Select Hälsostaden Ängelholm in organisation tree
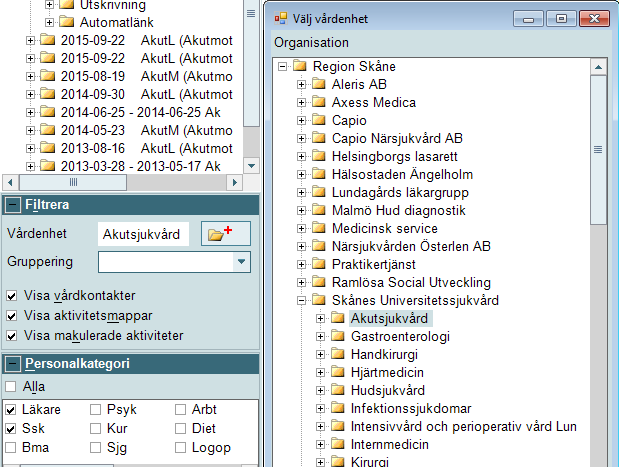This screenshot has width=619, height=467. [x=402, y=174]
